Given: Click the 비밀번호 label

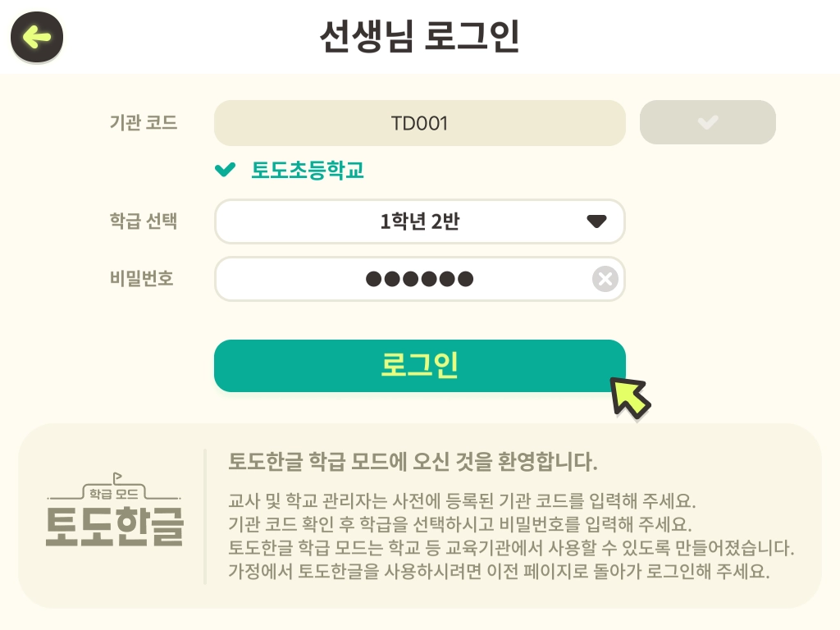Looking at the screenshot, I should tap(141, 279).
